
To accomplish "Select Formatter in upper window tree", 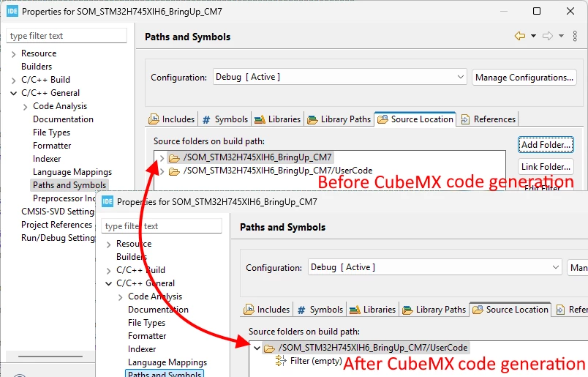I will point(52,146).
